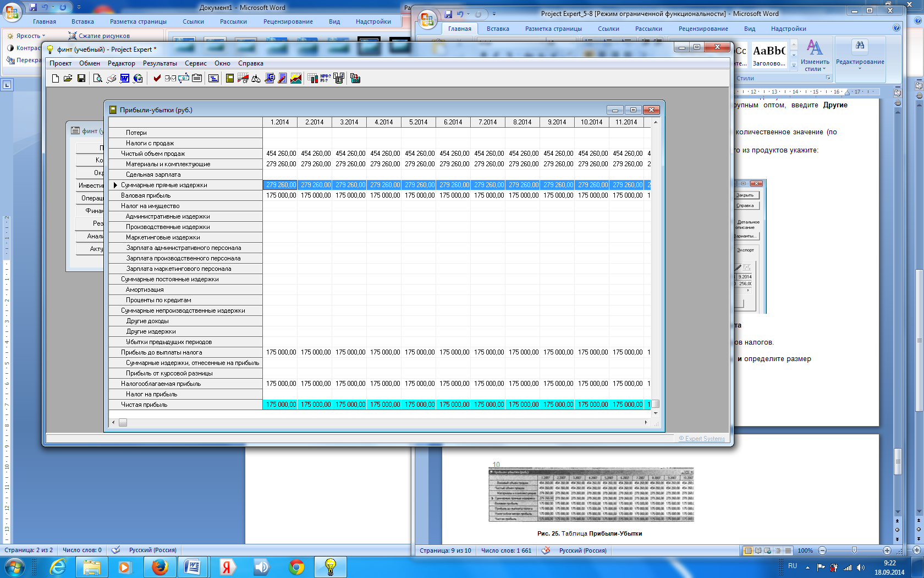The width and height of the screenshot is (924, 578).
Task: Select the 1.2014 column header
Action: [280, 122]
